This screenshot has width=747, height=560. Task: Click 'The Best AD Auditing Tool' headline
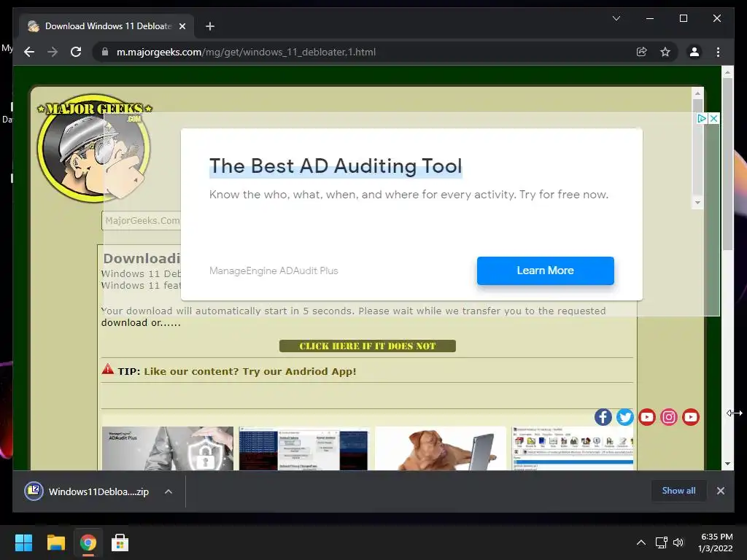pyautogui.click(x=336, y=166)
